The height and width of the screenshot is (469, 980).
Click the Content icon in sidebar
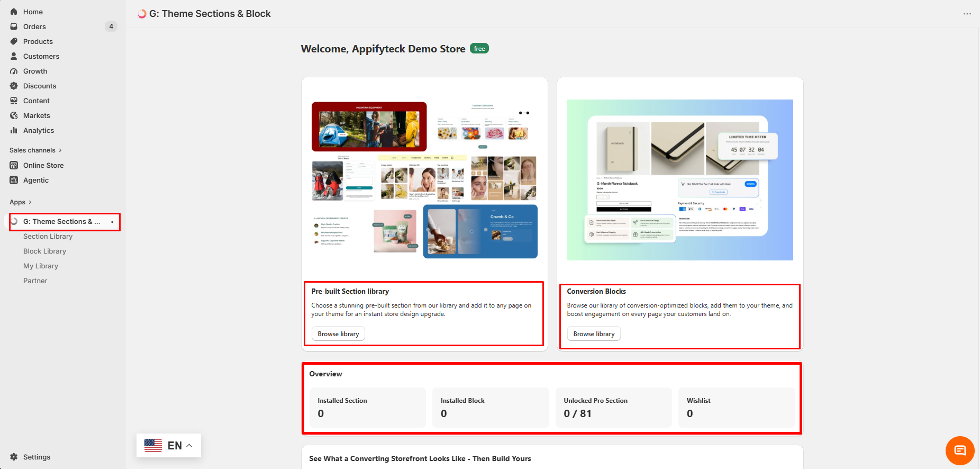(14, 101)
